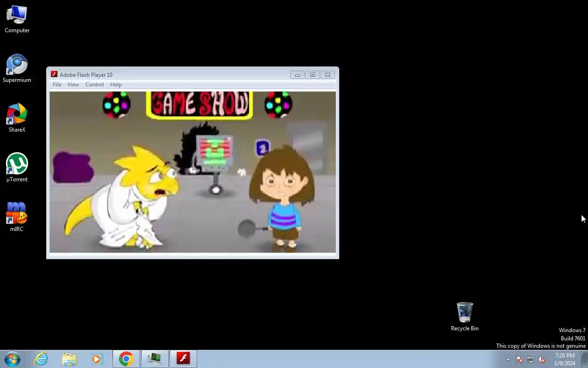Viewport: 588px width, 368px height.
Task: Click the clock showing 7:20 PM
Action: coord(565,359)
